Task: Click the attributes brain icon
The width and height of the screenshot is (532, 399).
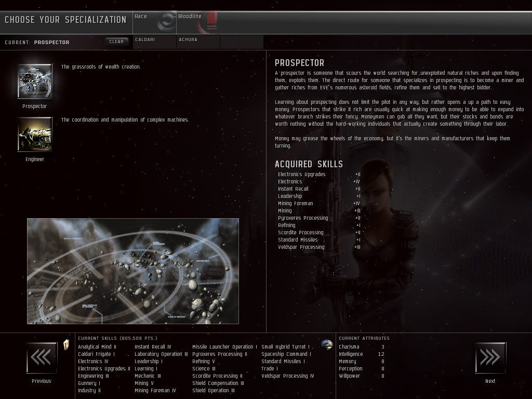Action: coord(327,345)
